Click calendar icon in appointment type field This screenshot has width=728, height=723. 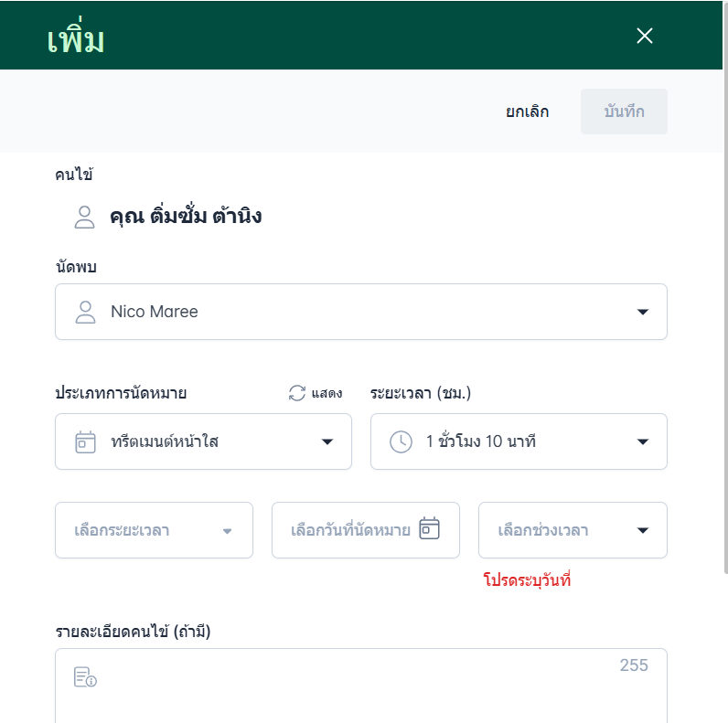[x=85, y=442]
